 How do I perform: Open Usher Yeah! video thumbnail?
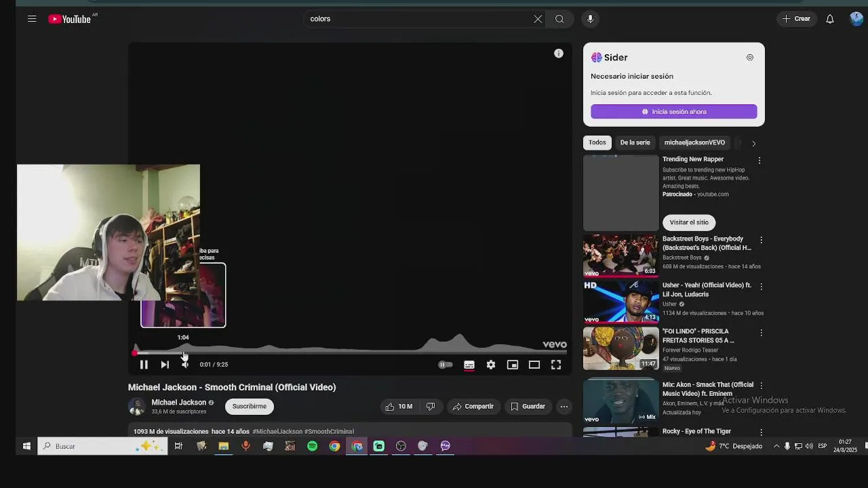pos(620,302)
